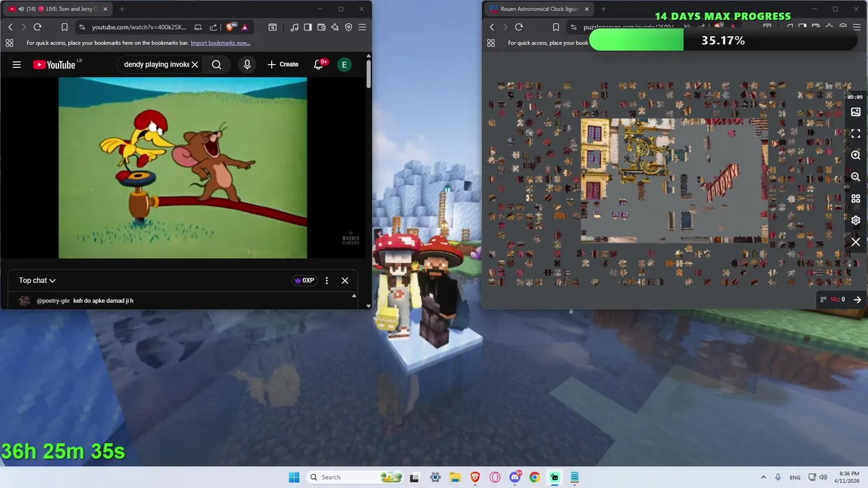
Task: Click the YouTube search magnifier button
Action: (x=216, y=64)
